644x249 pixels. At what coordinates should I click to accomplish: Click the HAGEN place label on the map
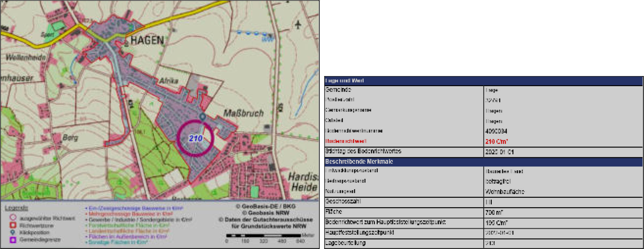(147, 40)
